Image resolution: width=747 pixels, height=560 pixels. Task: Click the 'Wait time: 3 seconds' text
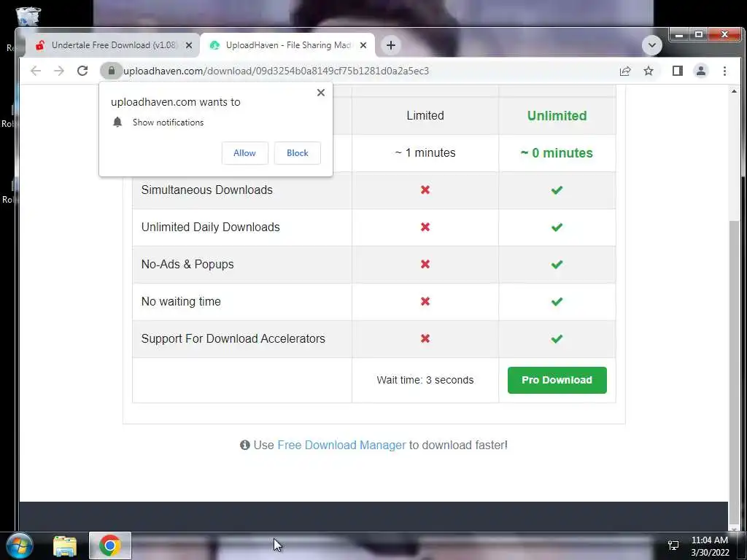pos(425,380)
